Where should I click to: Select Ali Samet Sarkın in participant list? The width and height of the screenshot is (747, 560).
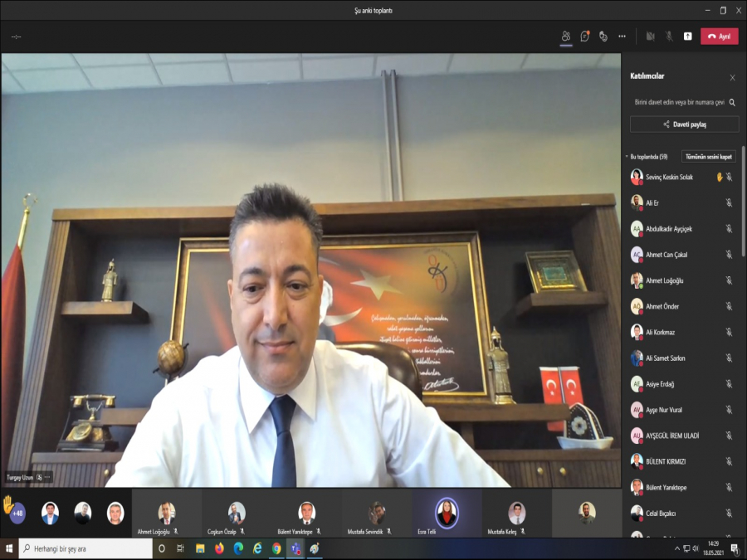(682, 358)
